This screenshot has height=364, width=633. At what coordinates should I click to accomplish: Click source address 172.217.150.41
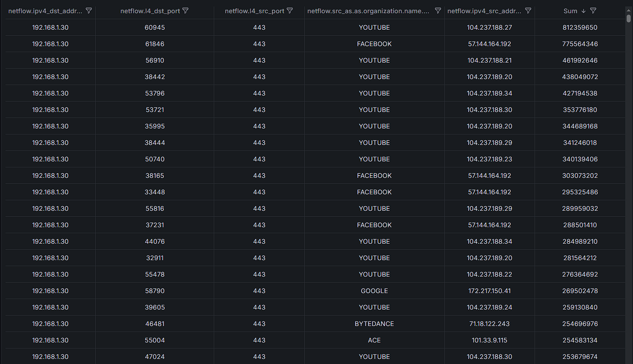(x=489, y=291)
